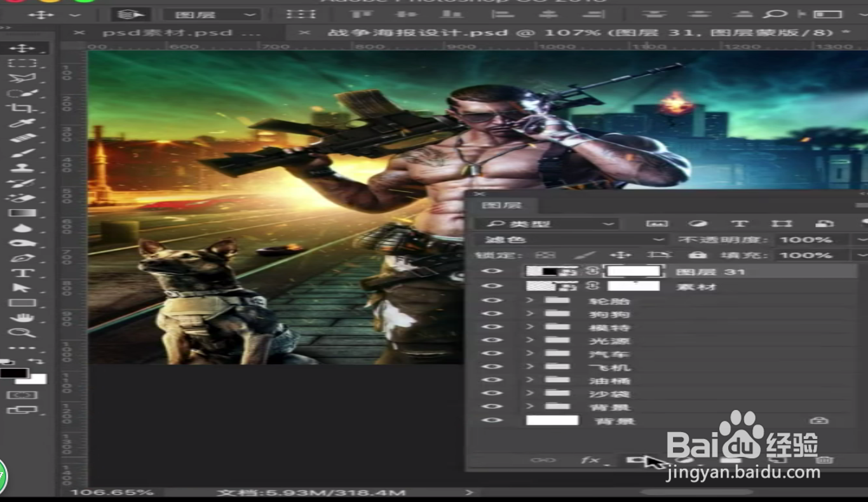The width and height of the screenshot is (868, 502).
Task: Expand the 油桶 layer group
Action: 530,381
